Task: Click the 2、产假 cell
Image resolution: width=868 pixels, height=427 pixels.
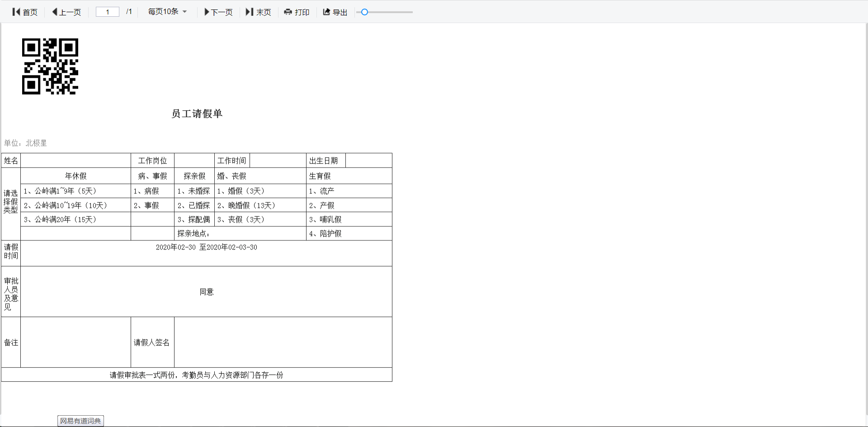Action: click(349, 206)
